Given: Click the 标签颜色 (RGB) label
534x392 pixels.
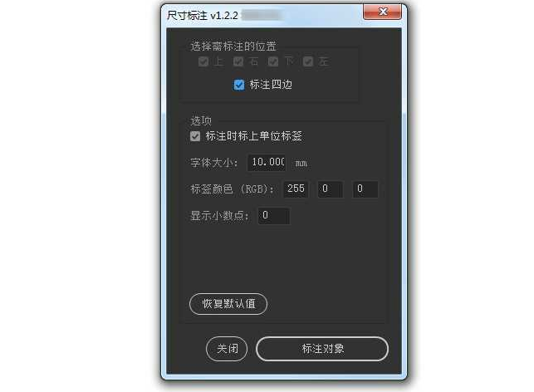Looking at the screenshot, I should click(232, 189).
